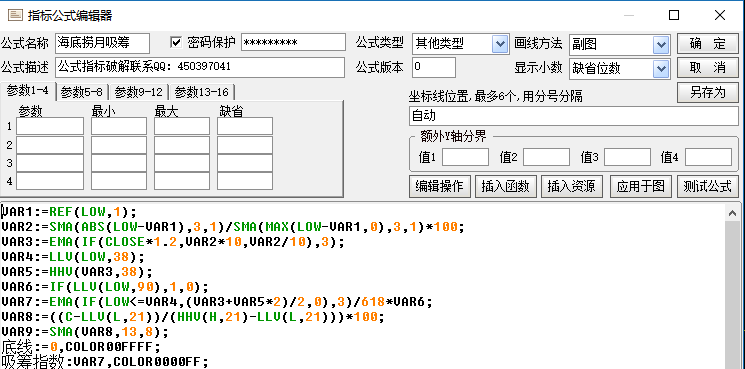This screenshot has width=745, height=369.
Task: Switch to the 参数5-8 tab
Action: (82, 92)
